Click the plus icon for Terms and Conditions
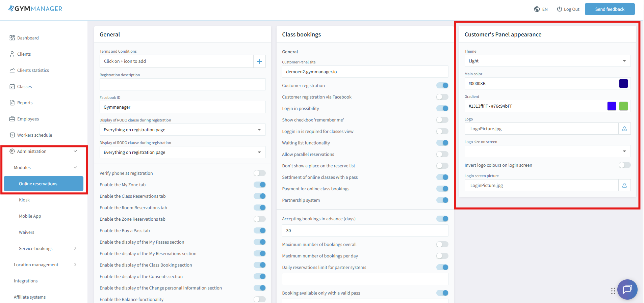Image resolution: width=644 pixels, height=303 pixels. (x=259, y=61)
